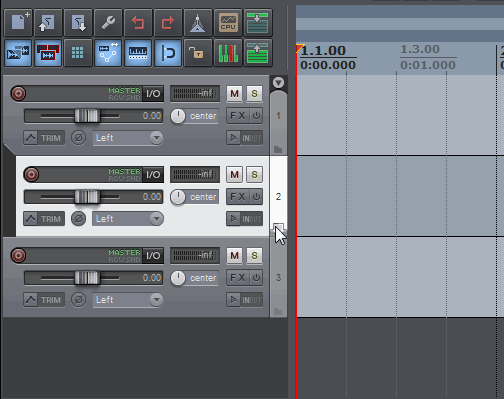This screenshot has height=399, width=504.
Task: Click track 3 folder icon
Action: [x=278, y=311]
